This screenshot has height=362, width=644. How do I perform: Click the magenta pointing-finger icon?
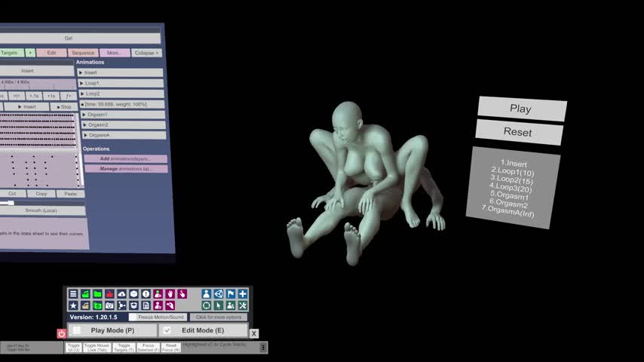tap(182, 294)
